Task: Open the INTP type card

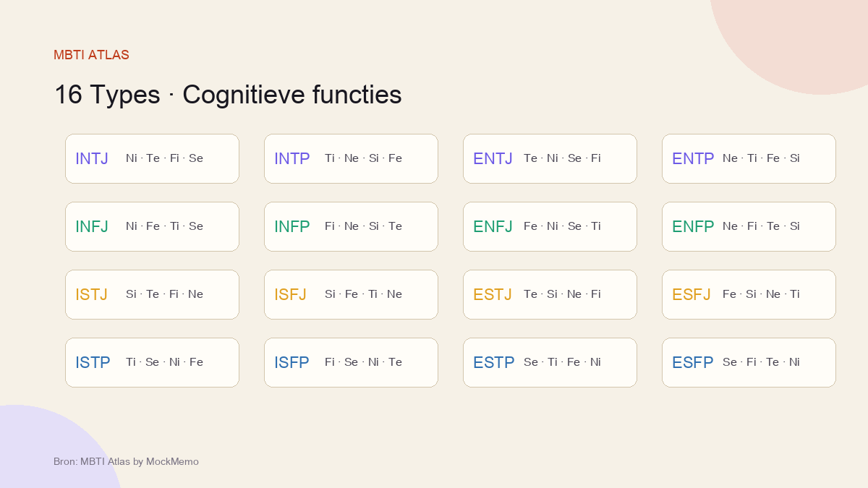Action: pyautogui.click(x=351, y=158)
